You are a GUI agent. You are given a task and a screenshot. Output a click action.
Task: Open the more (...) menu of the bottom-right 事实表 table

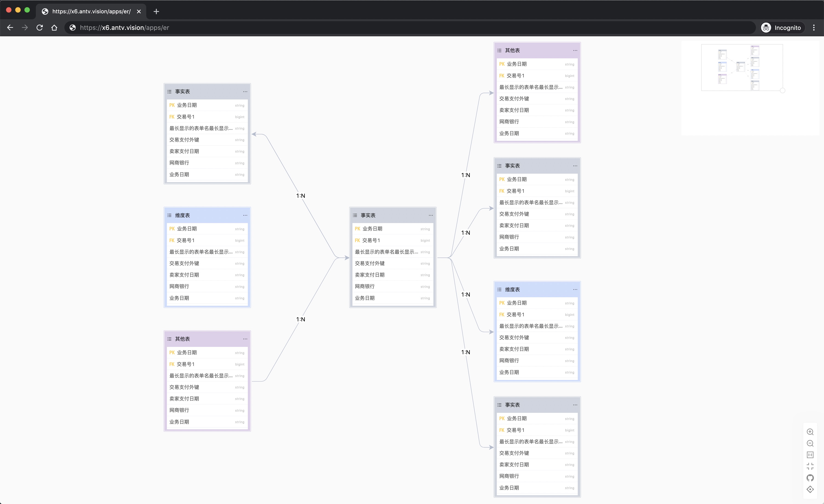coord(575,405)
